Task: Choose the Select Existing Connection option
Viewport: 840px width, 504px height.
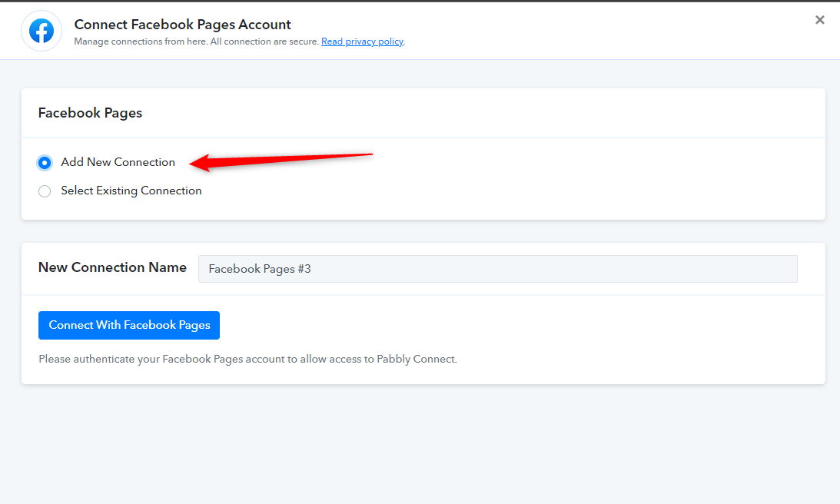Action: (45, 191)
